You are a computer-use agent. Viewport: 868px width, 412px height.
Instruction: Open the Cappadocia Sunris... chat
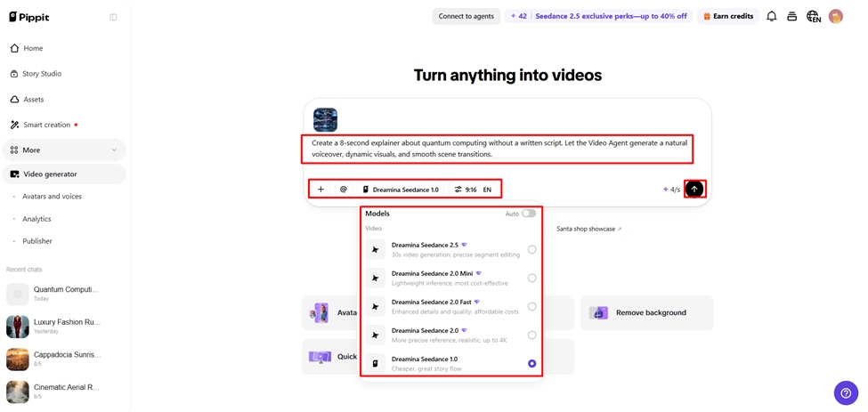[x=64, y=359]
